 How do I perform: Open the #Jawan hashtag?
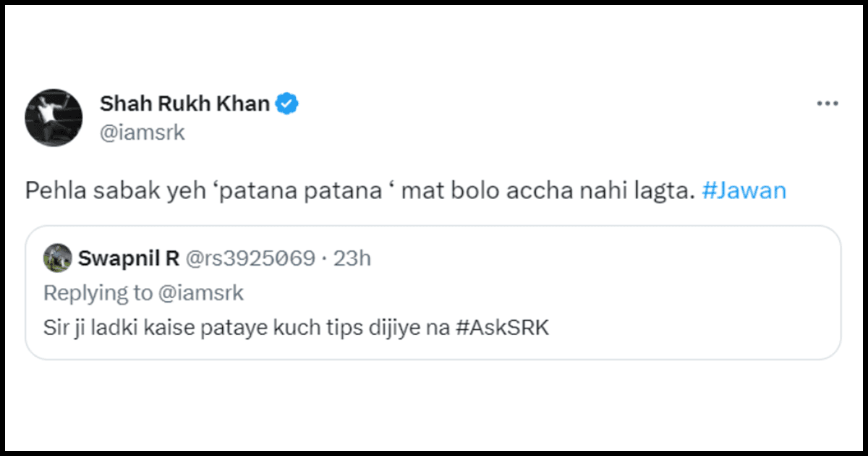click(744, 190)
